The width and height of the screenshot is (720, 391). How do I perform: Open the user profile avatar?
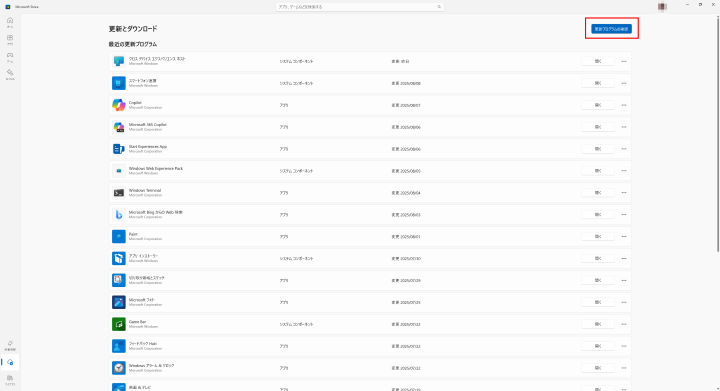(x=662, y=7)
